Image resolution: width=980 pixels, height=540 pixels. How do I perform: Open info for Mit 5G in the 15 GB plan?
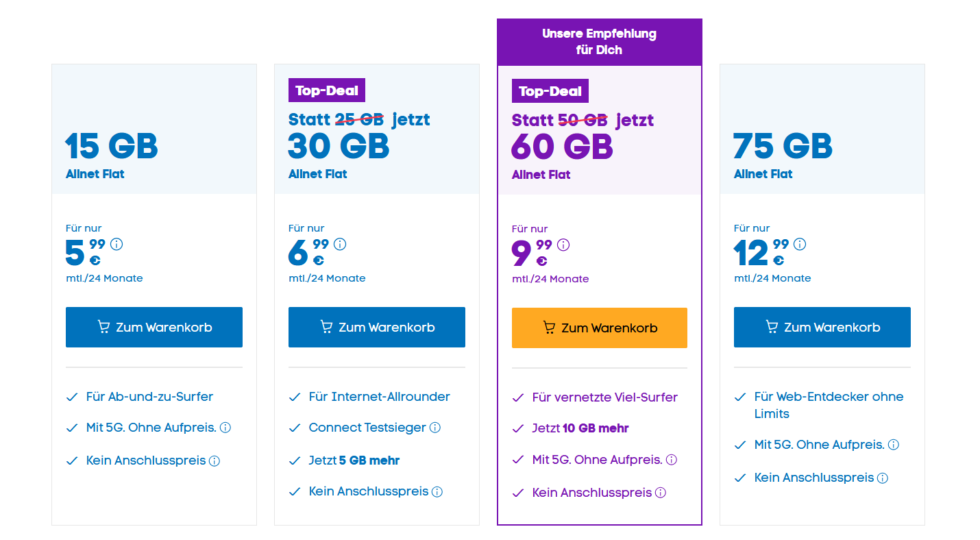(x=225, y=428)
